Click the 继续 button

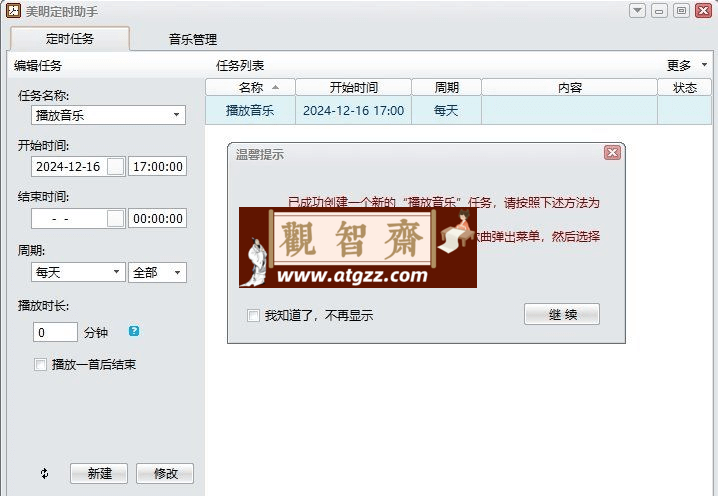562,314
